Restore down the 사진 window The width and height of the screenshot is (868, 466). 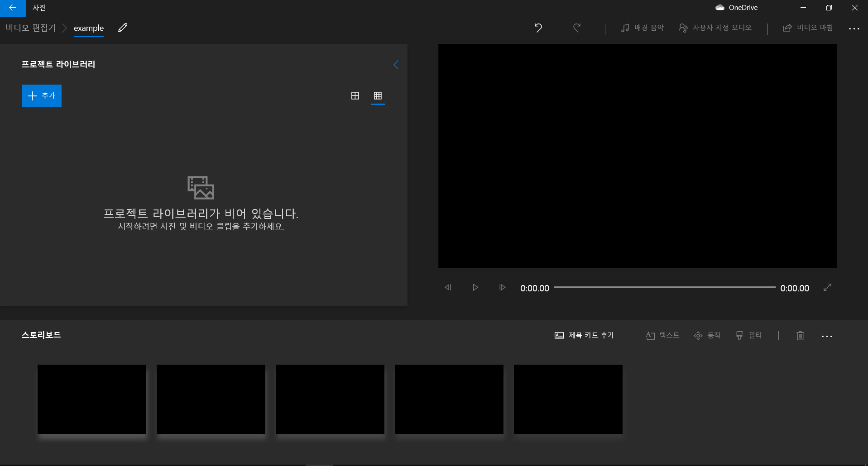coord(829,8)
